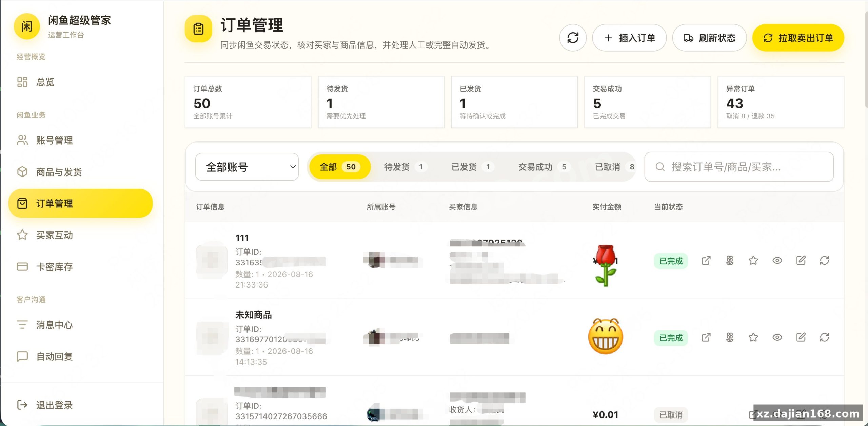Click the edit icon for 未知商品 order
This screenshot has width=868, height=426.
(801, 337)
